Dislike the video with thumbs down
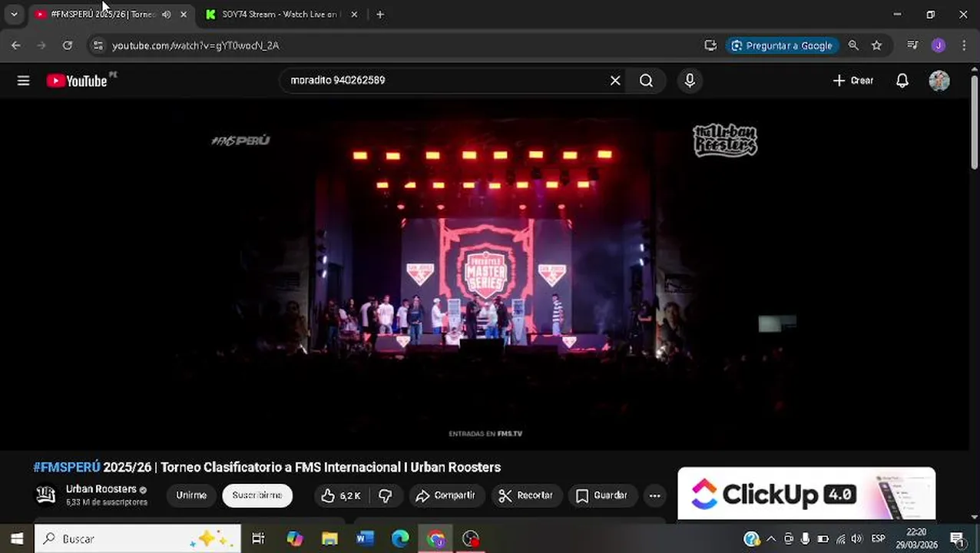980x553 pixels. click(386, 495)
